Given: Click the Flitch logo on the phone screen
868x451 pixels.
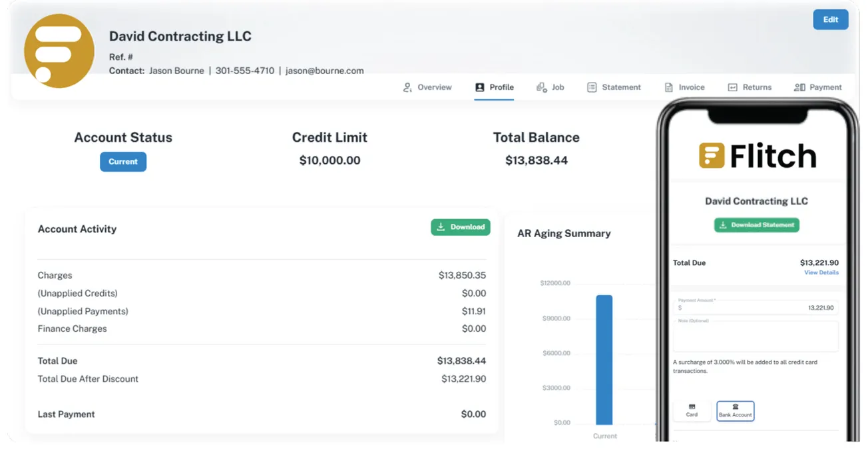Looking at the screenshot, I should (757, 155).
